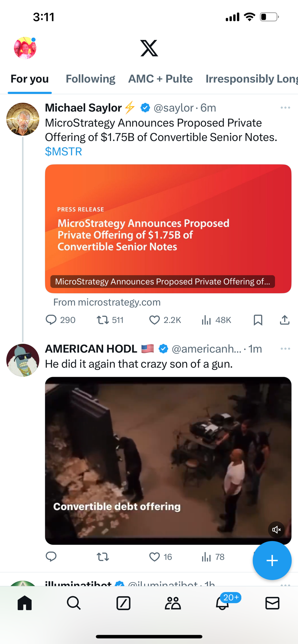This screenshot has height=644, width=298.
Task: Go to Home tab icon
Action: [x=25, y=603]
